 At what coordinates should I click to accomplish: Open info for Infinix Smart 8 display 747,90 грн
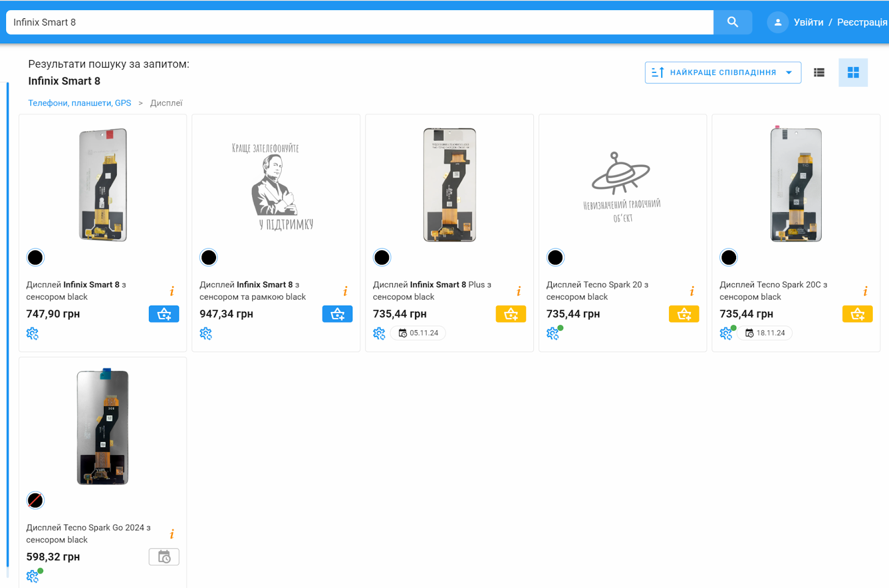click(172, 291)
